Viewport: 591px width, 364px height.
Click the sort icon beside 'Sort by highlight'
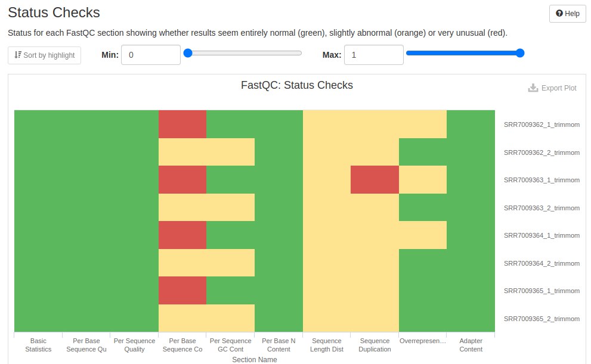[18, 55]
